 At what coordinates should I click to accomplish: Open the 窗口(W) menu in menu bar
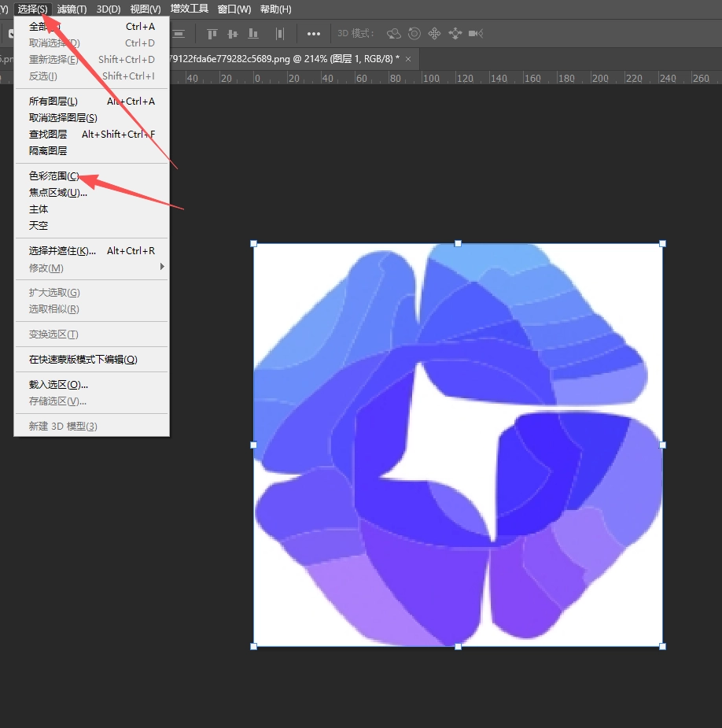coord(234,9)
